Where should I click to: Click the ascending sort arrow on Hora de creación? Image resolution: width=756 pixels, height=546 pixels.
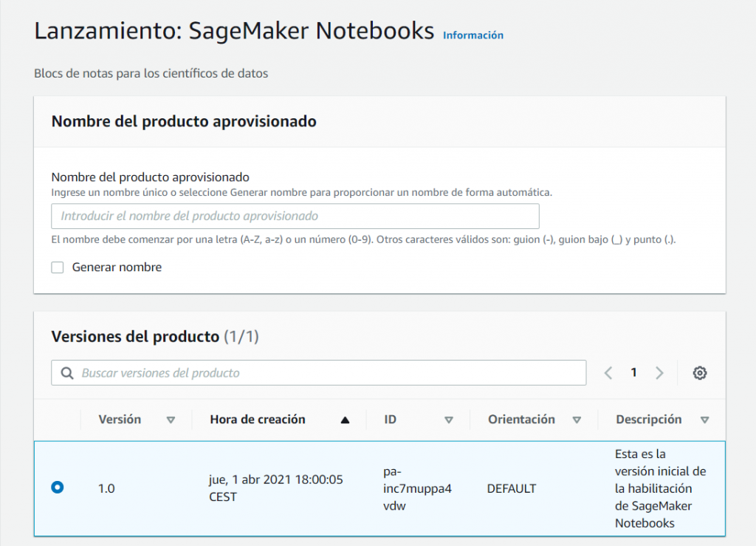click(x=345, y=419)
